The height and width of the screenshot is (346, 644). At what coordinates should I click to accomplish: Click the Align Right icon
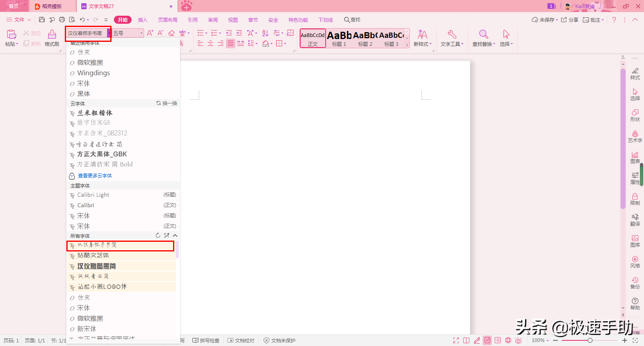(221, 43)
